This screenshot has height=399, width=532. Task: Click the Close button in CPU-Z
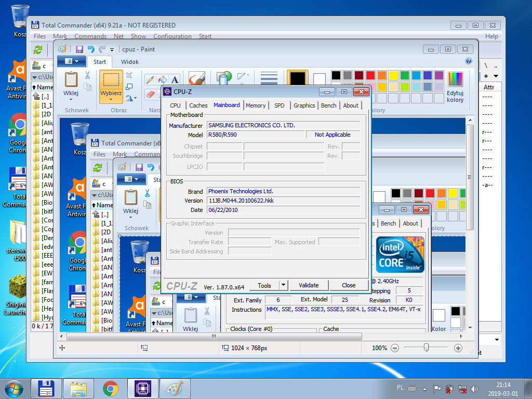point(349,285)
